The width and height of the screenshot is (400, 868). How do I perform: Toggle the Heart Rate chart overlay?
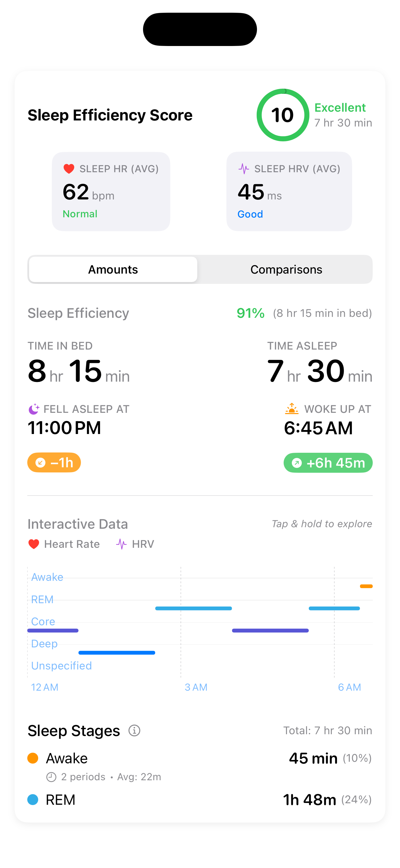pos(64,544)
